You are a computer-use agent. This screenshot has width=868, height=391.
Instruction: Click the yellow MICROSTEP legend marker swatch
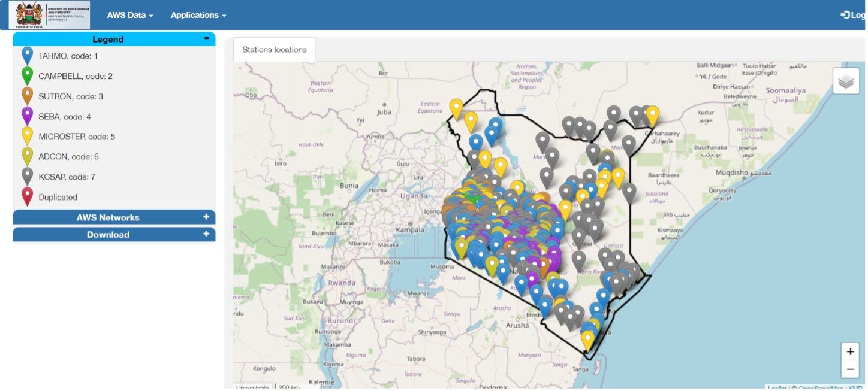pyautogui.click(x=27, y=136)
